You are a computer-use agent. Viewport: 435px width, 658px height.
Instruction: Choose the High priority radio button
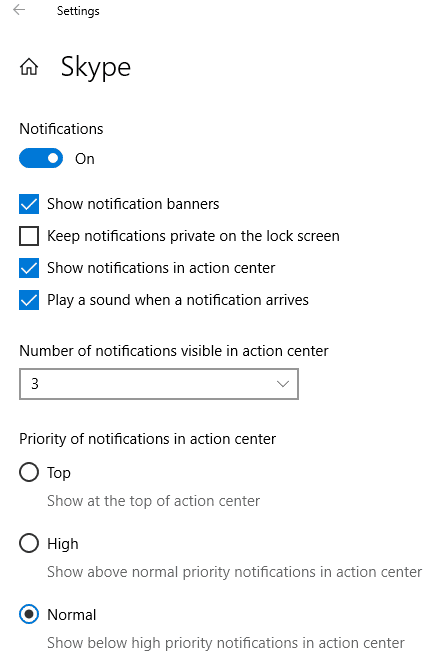(29, 543)
